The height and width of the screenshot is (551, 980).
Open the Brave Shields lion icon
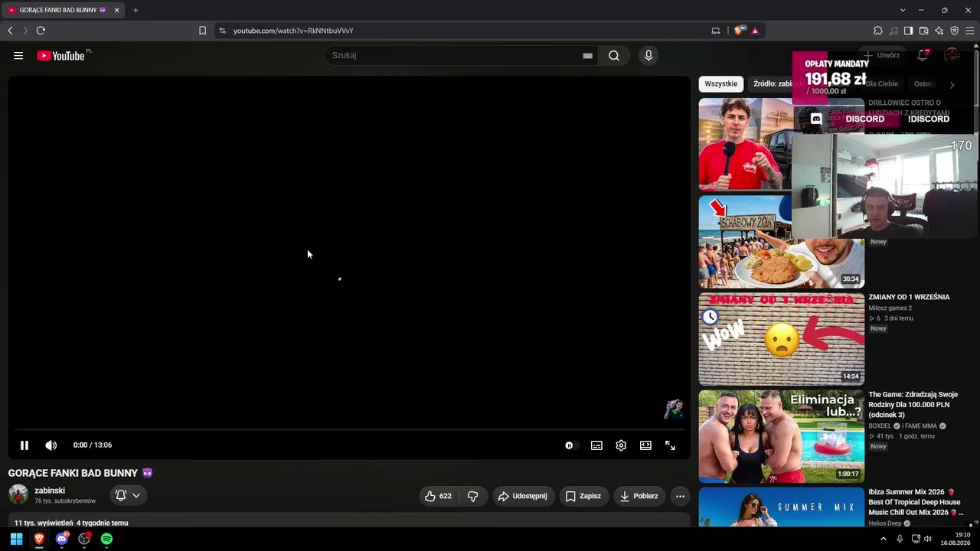click(739, 31)
